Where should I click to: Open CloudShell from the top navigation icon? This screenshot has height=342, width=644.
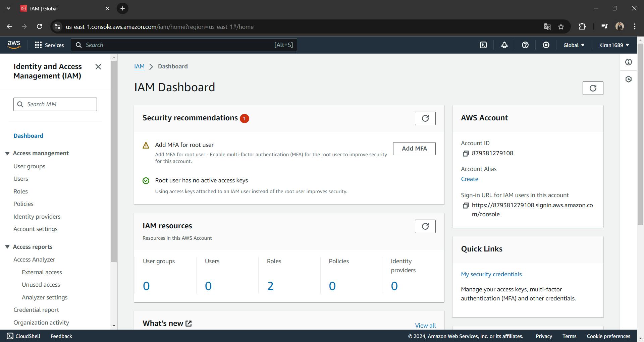pos(483,45)
